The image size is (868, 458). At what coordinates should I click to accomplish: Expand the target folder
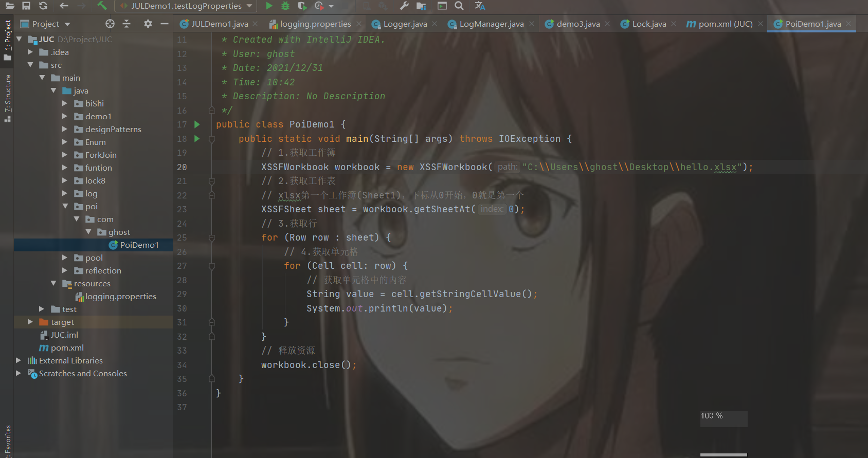click(30, 322)
